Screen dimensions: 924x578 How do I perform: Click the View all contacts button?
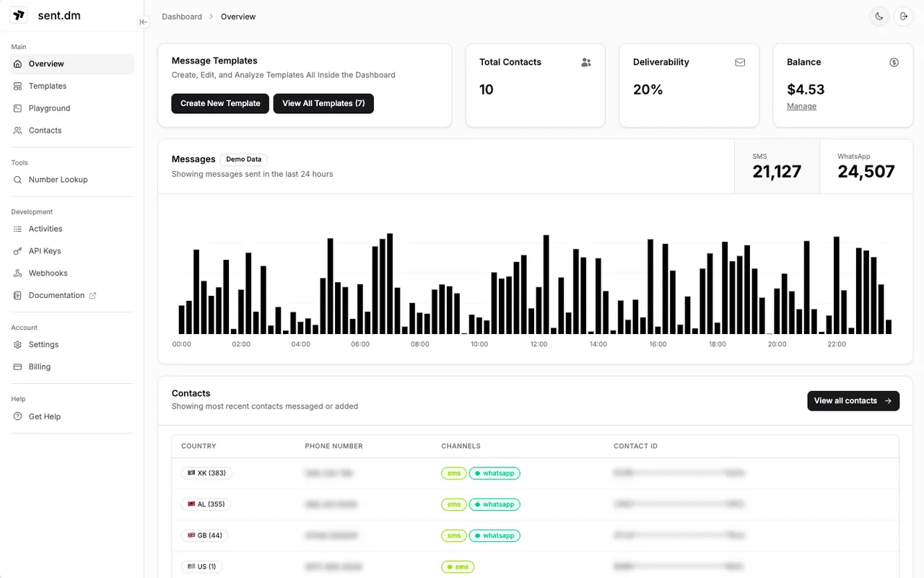point(853,400)
